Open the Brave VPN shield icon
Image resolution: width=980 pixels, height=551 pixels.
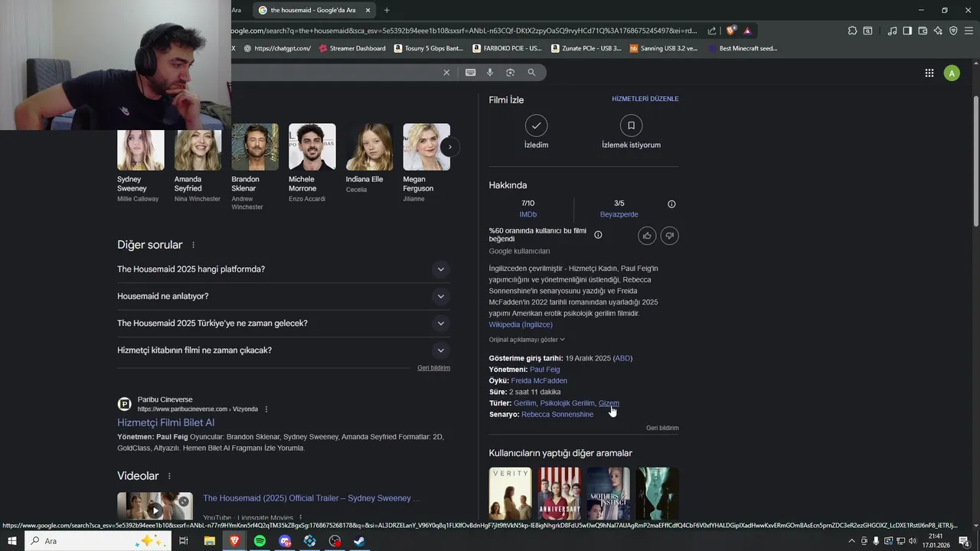point(953,31)
